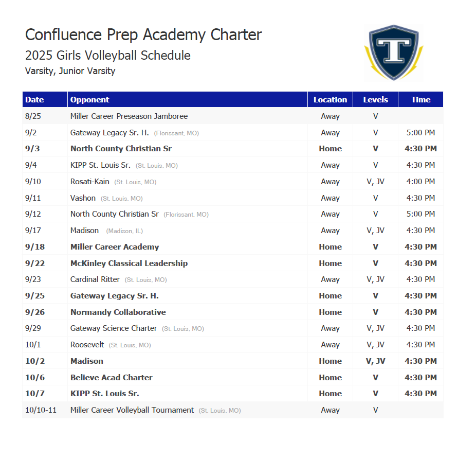Click the 9/18 Miller Career Academy game
This screenshot has width=476, height=459.
pyautogui.click(x=115, y=247)
